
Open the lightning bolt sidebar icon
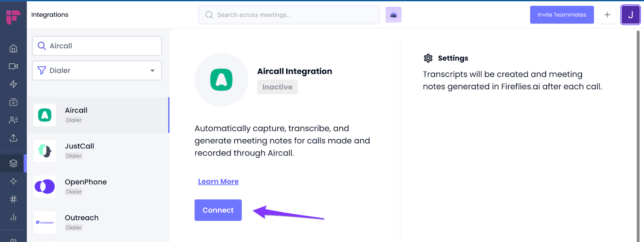click(13, 84)
